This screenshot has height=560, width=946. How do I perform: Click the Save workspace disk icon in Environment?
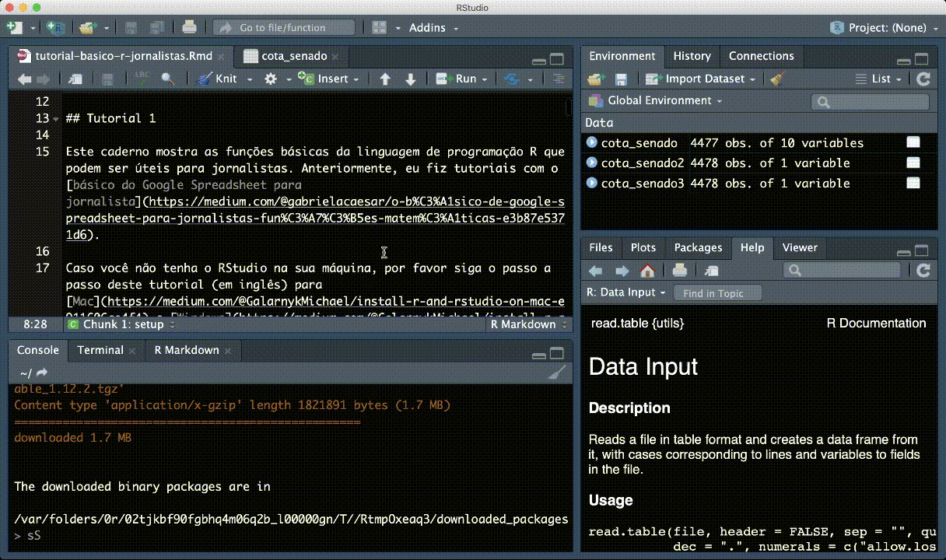(x=621, y=79)
